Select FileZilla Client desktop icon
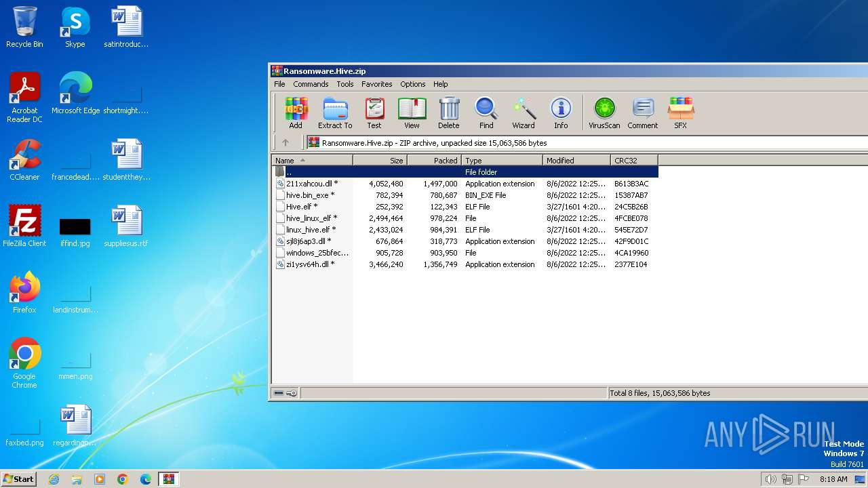The image size is (868, 488). pos(24,226)
